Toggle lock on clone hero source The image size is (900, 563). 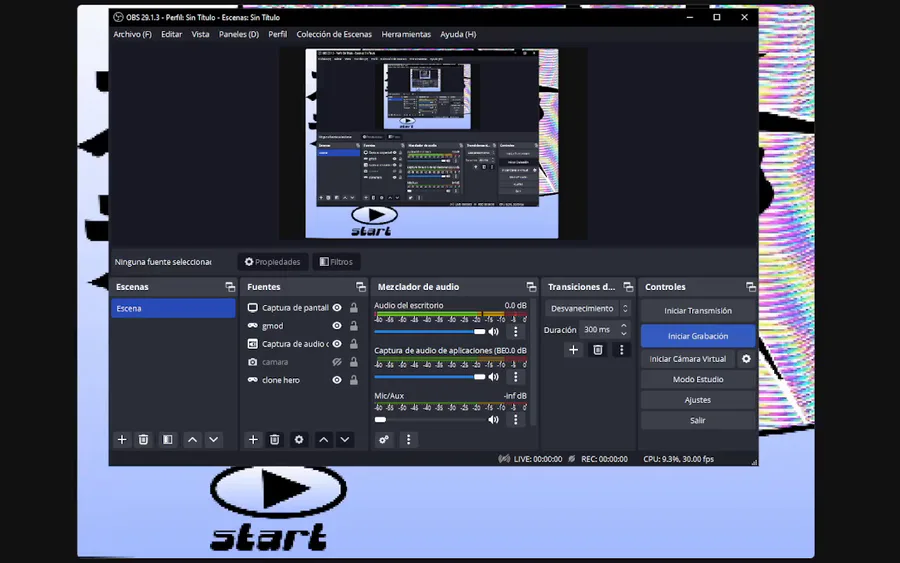click(354, 380)
